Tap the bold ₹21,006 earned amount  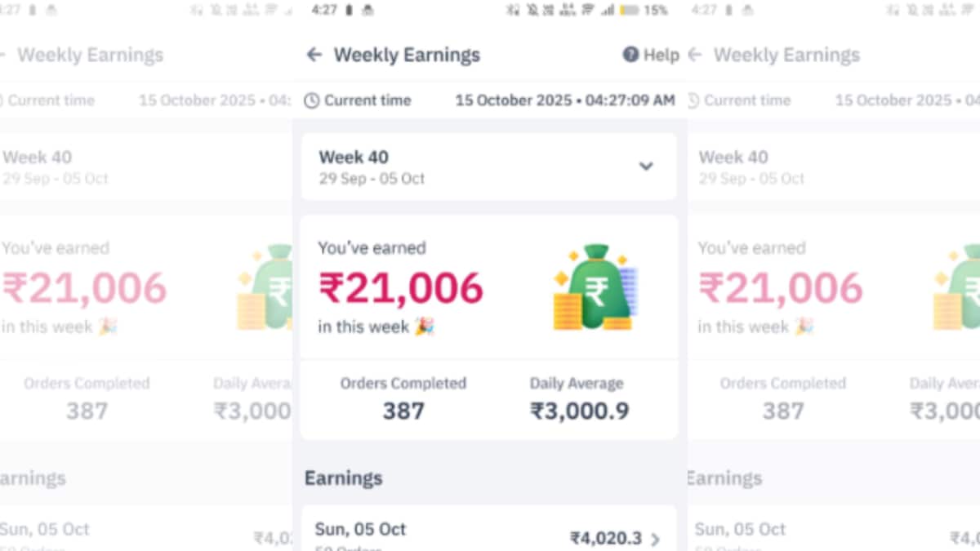click(400, 288)
